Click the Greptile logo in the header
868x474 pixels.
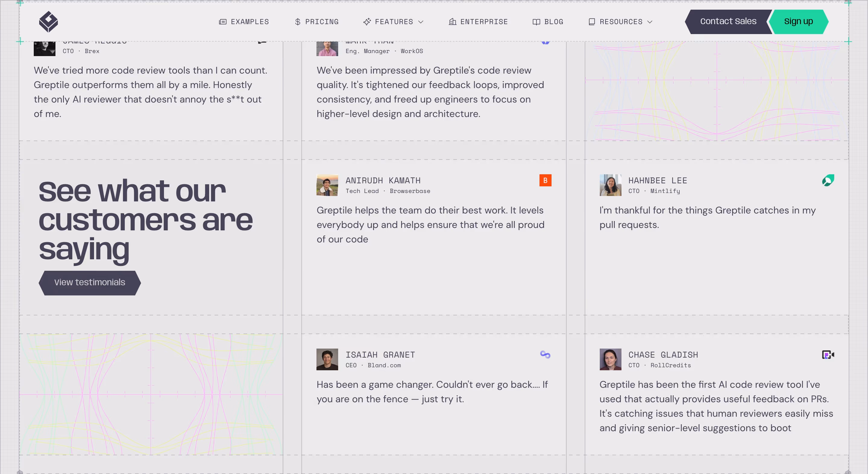click(49, 22)
